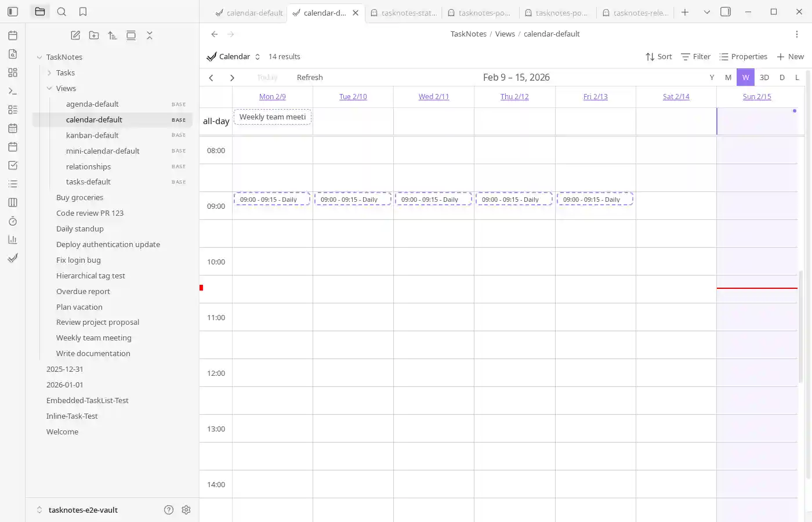This screenshot has width=812, height=522.
Task: Open the Thu 2/12 day link
Action: [514, 96]
